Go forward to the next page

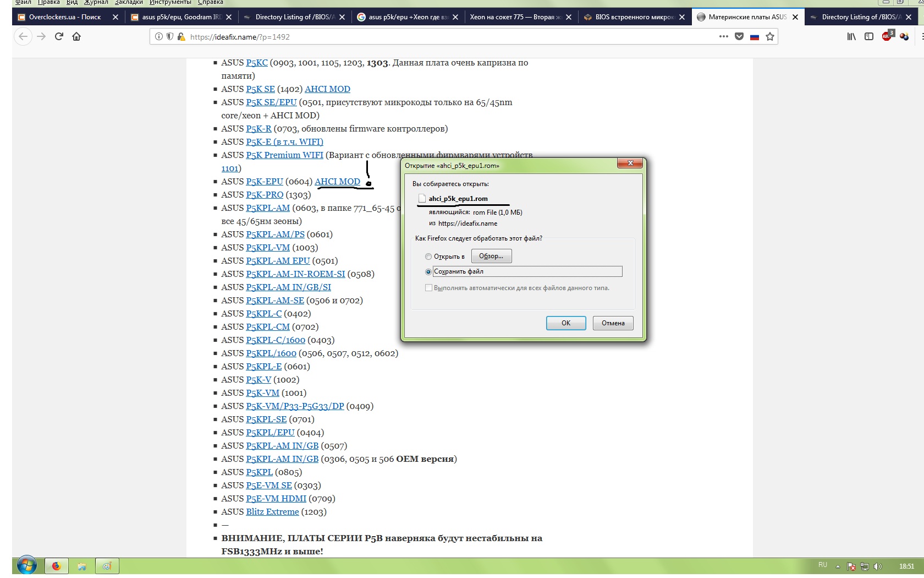tap(41, 37)
